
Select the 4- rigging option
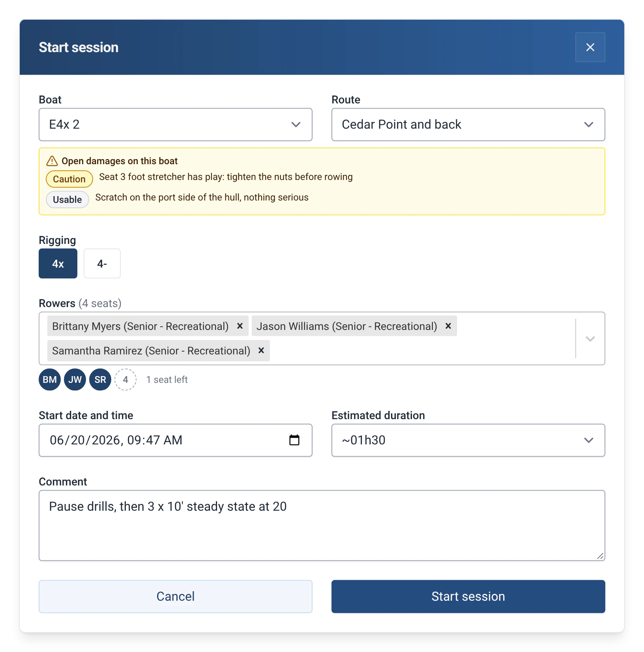[x=102, y=264]
